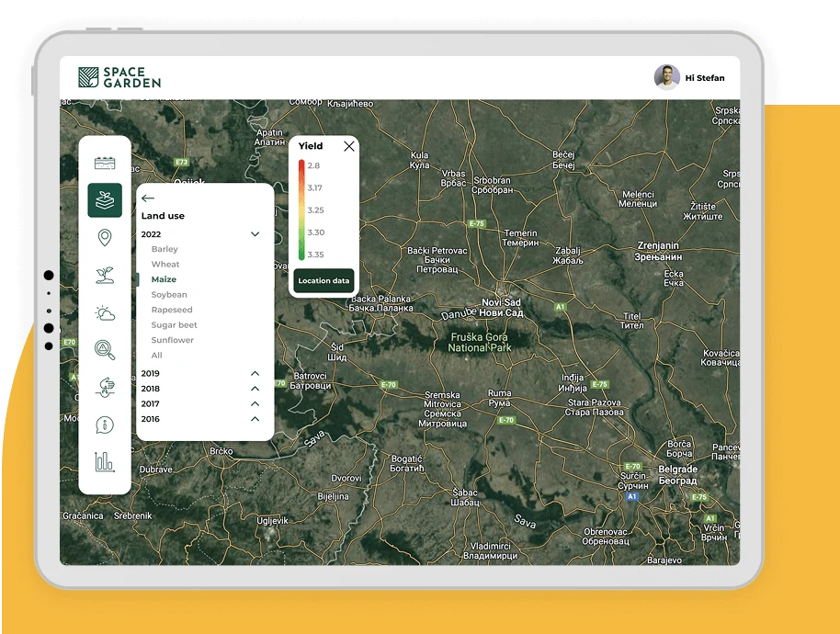Click the Melenci town label
The width and height of the screenshot is (840, 634).
[638, 198]
